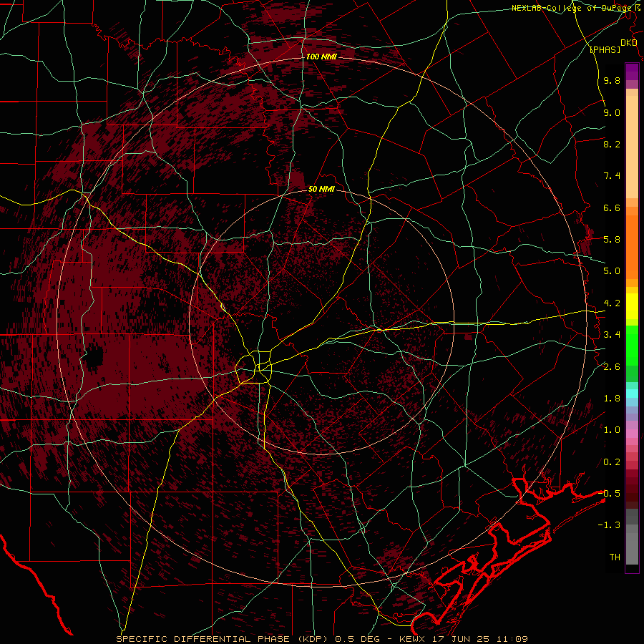Click the "TH" threshold label on legend
Image resolution: width=644 pixels, height=644 pixels.
[x=615, y=557]
